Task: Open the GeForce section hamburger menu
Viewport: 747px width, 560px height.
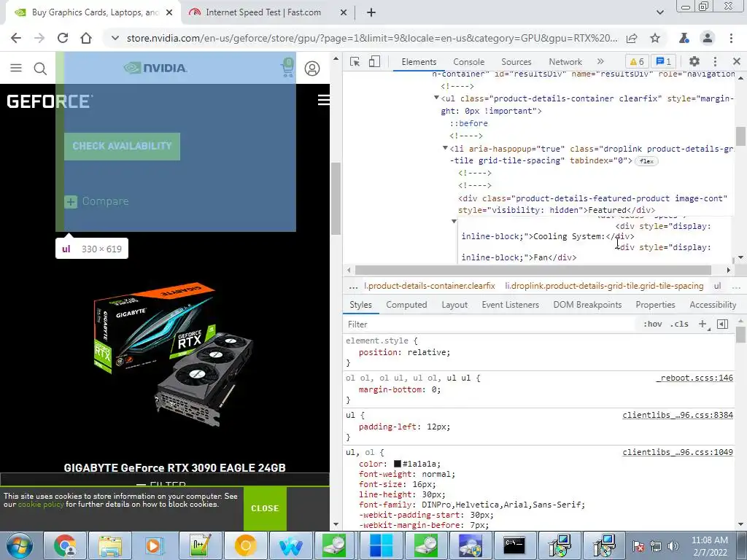Action: point(323,100)
